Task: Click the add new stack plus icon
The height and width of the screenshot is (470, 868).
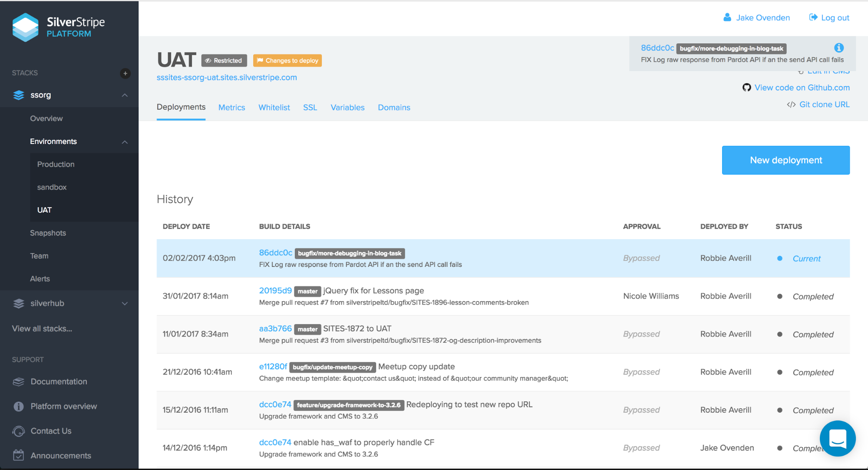Action: (x=125, y=73)
